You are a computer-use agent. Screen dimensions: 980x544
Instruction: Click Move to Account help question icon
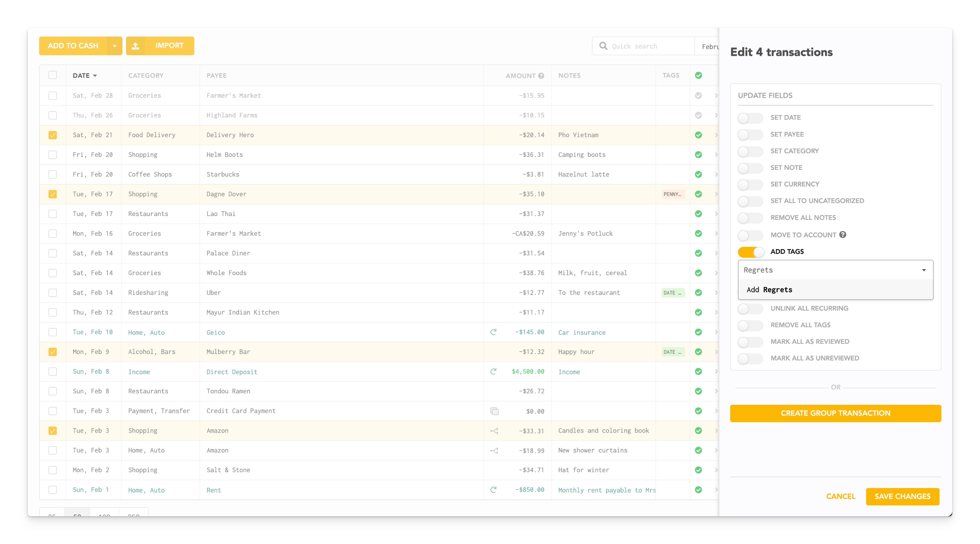click(x=843, y=235)
